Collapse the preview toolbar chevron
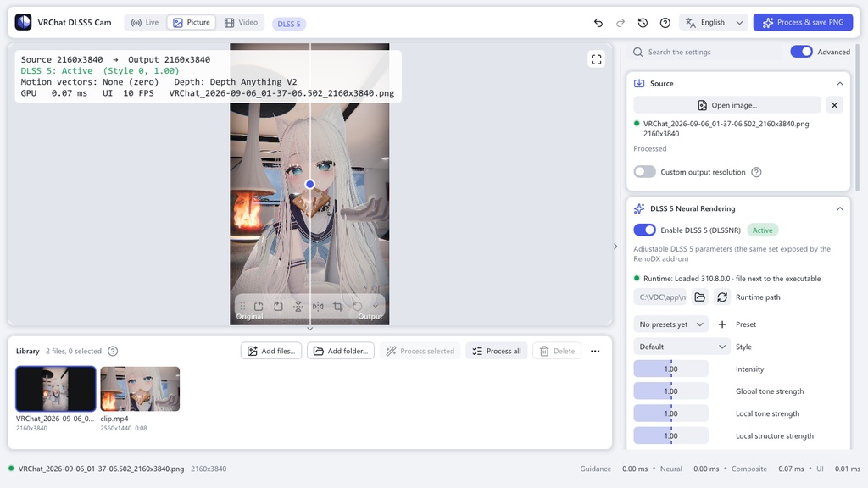The image size is (868, 488). (376, 306)
